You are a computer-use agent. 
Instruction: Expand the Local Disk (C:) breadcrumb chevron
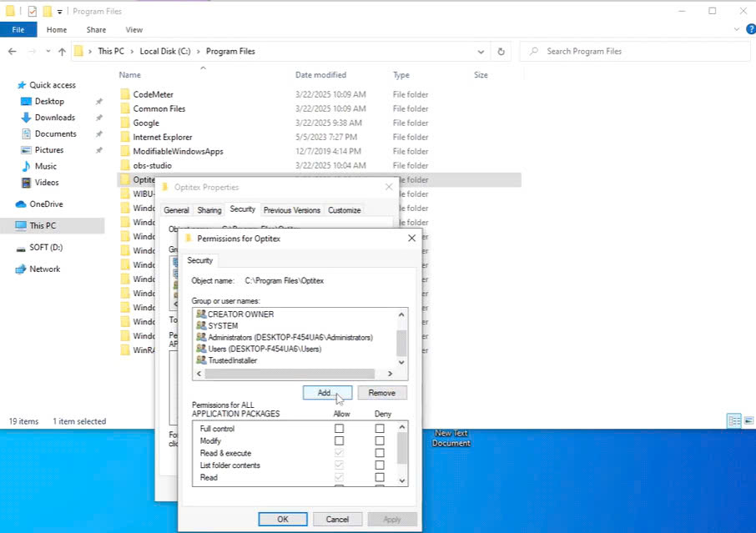pos(198,52)
